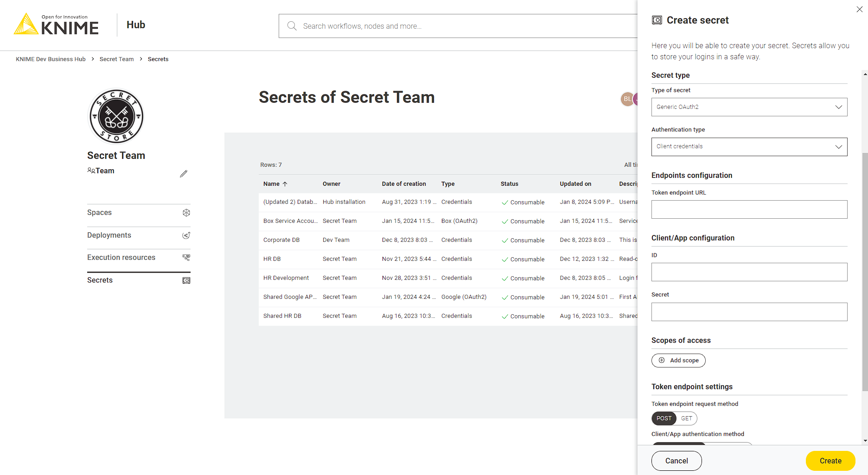Click the search magnifier icon

[292, 26]
